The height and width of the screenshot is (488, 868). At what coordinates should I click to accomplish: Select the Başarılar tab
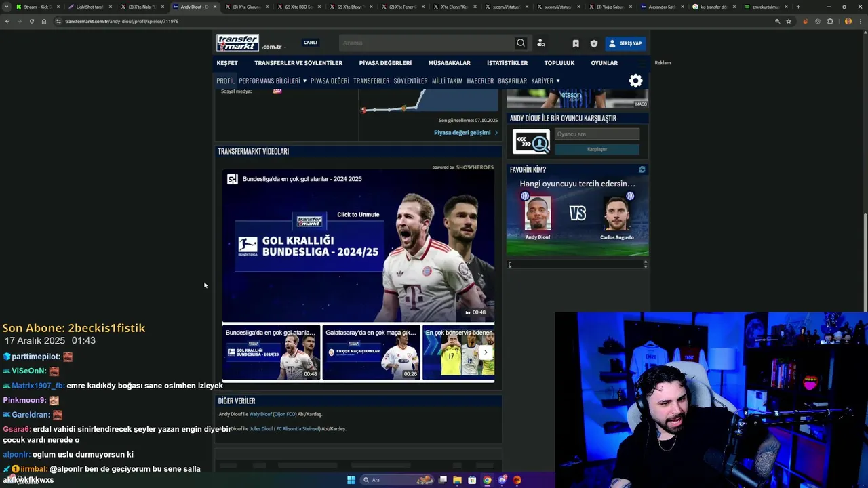tap(512, 81)
